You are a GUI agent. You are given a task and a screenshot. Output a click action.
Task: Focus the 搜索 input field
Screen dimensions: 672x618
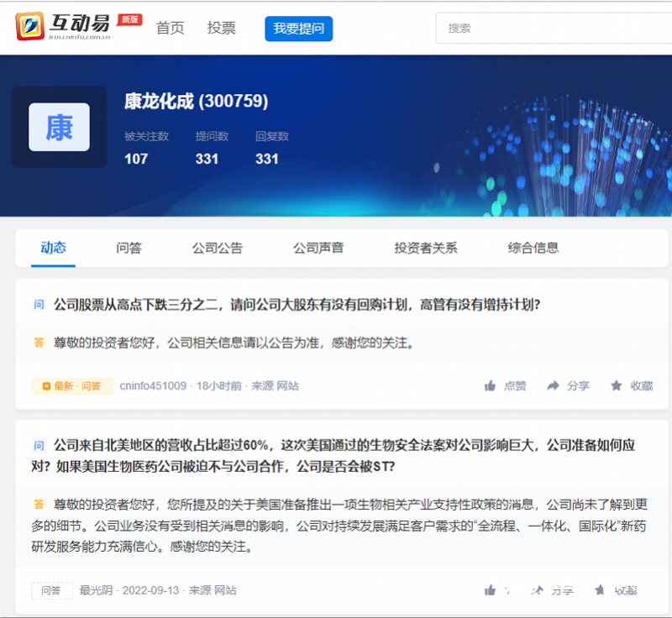click(554, 29)
